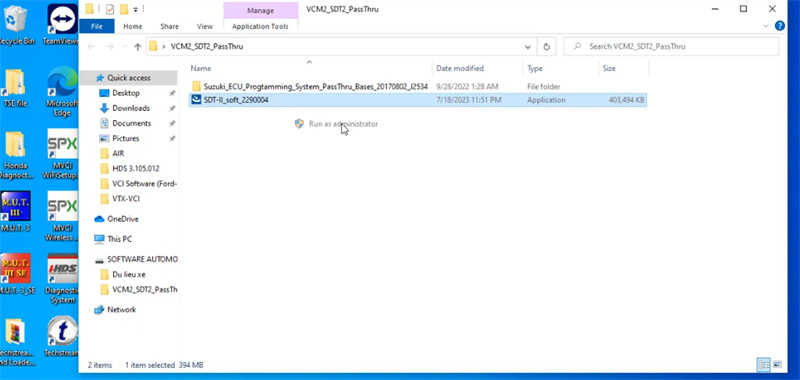Viewport: 800px width, 380px height.
Task: Go up one folder level
Action: coord(137,46)
